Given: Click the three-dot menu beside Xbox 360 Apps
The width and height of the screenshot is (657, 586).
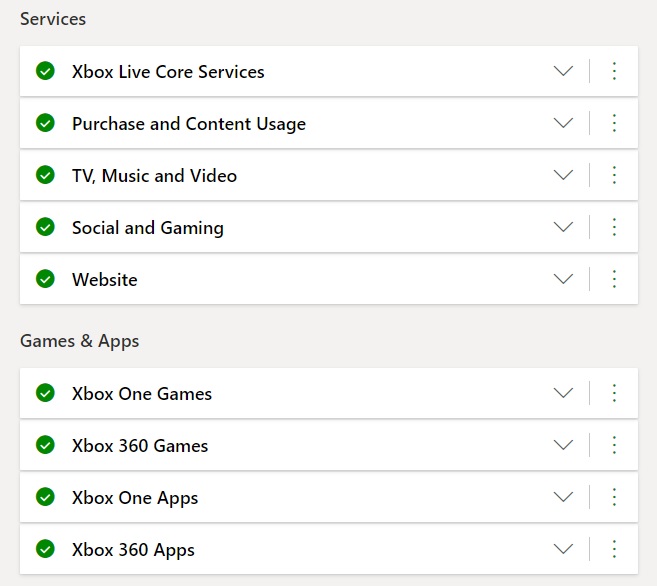Looking at the screenshot, I should pyautogui.click(x=614, y=549).
